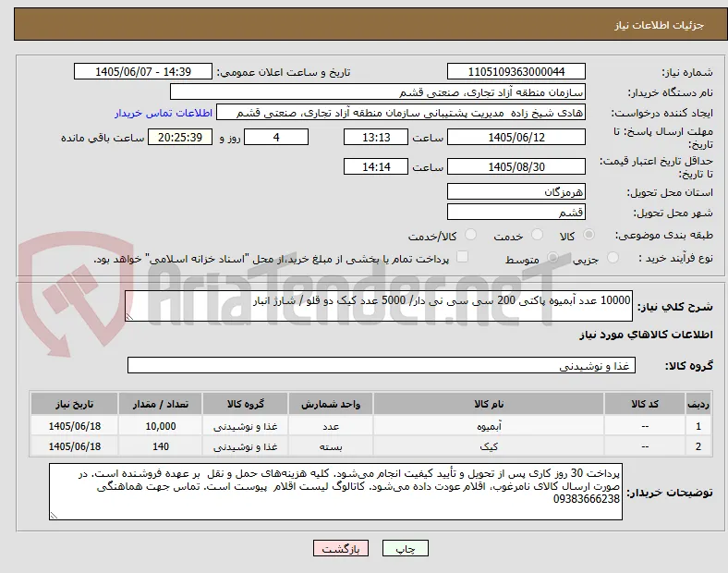Click the announcement date field 1405/06/07 - 14:39
This screenshot has width=728, height=573.
pyautogui.click(x=143, y=71)
